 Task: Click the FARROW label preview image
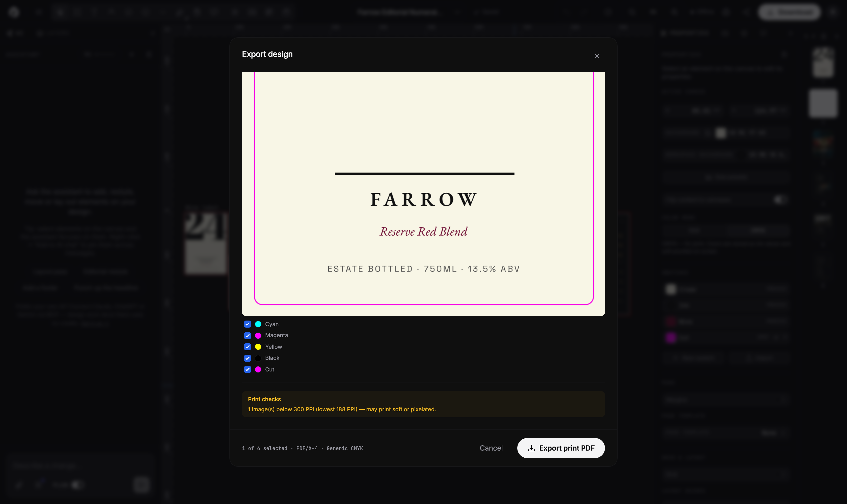click(x=423, y=194)
